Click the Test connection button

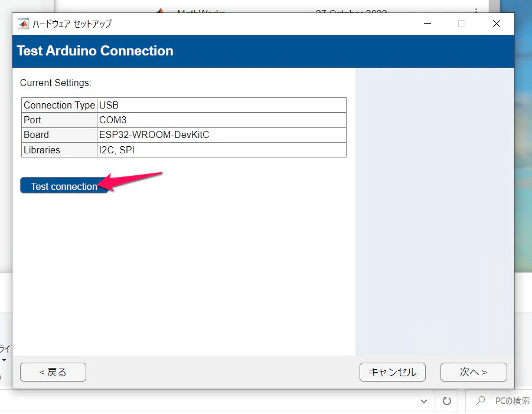(x=64, y=186)
